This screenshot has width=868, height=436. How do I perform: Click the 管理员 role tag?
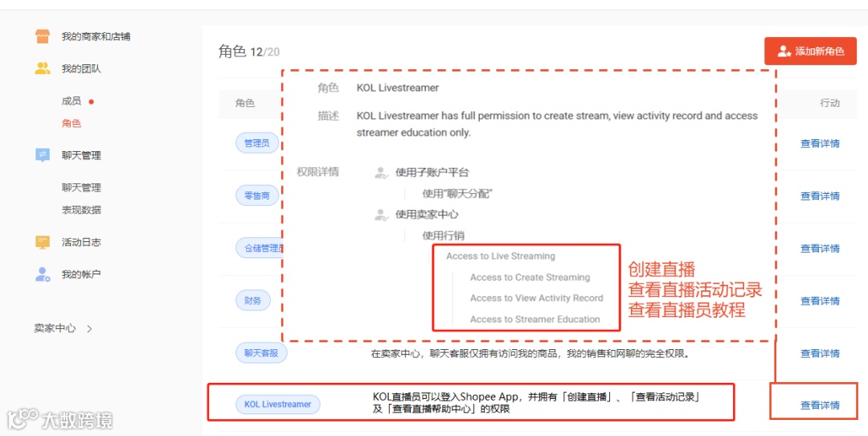(257, 143)
